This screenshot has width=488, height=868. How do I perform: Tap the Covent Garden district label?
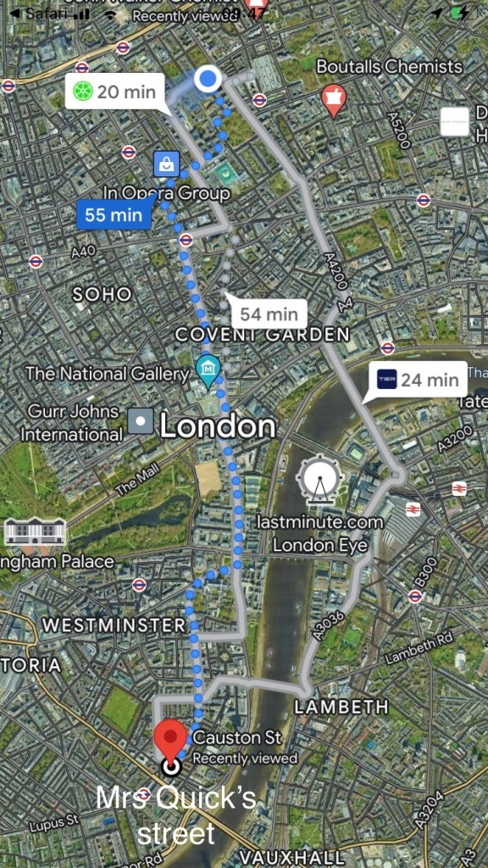click(x=263, y=334)
